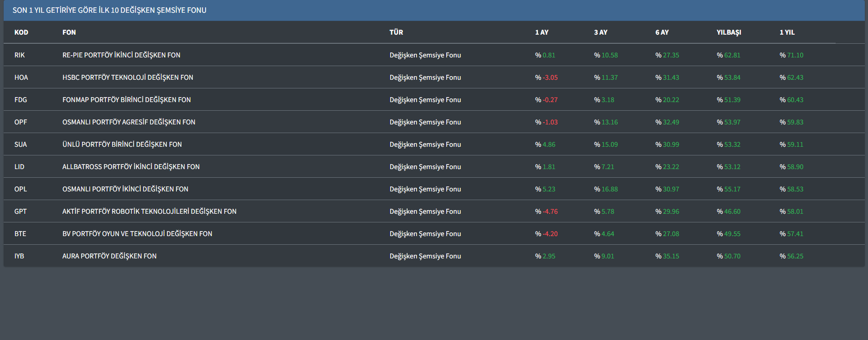This screenshot has height=340, width=868.
Task: Open AURA PORTFÖY DEĞİŞKEN FON
Action: [109, 256]
